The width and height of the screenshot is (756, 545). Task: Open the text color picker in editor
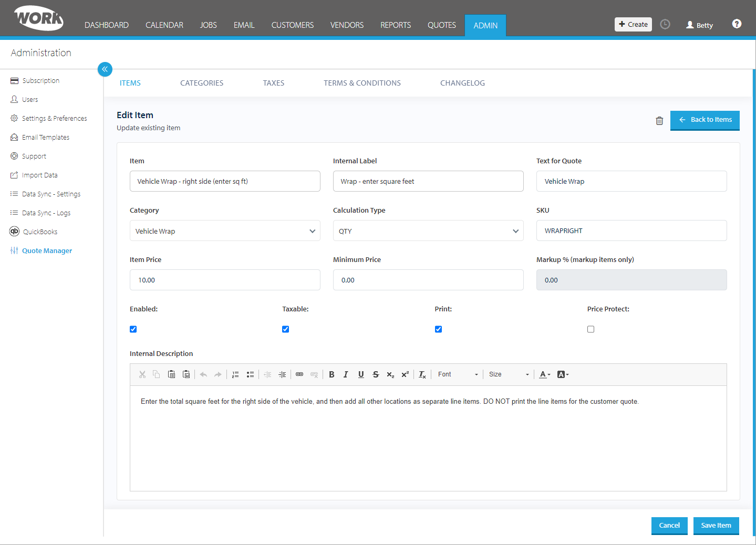tap(545, 374)
